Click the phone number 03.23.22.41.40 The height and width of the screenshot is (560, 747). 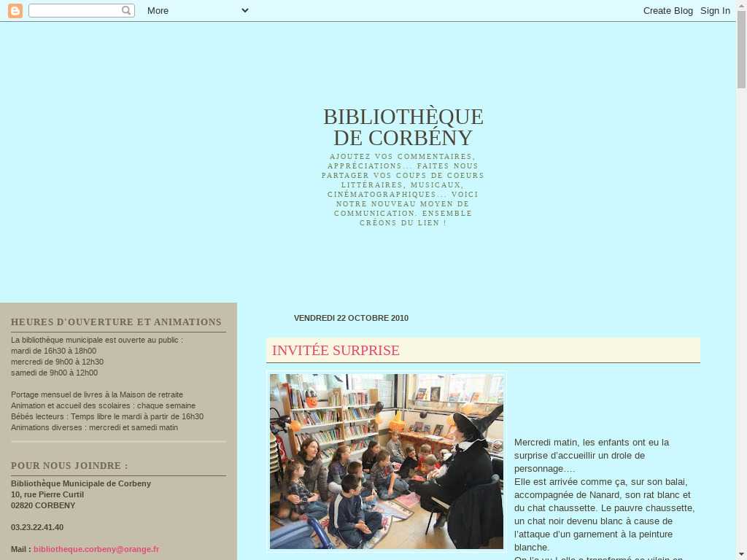[37, 527]
